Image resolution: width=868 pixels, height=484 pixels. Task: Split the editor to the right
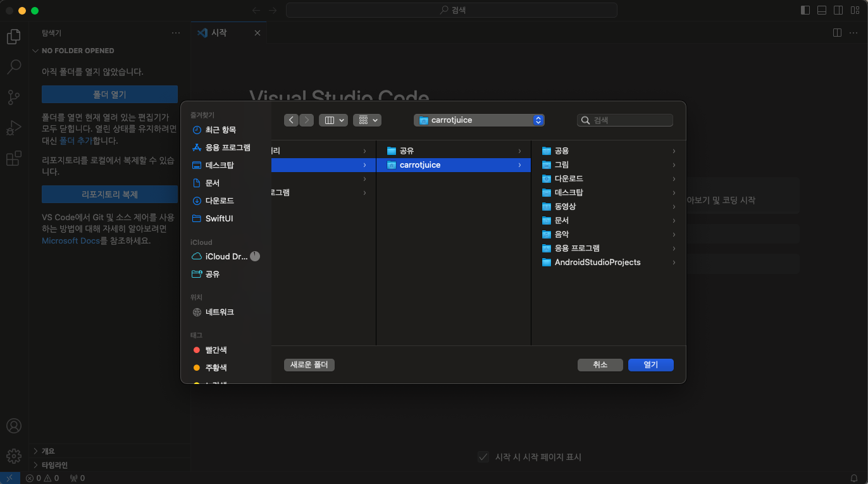837,33
